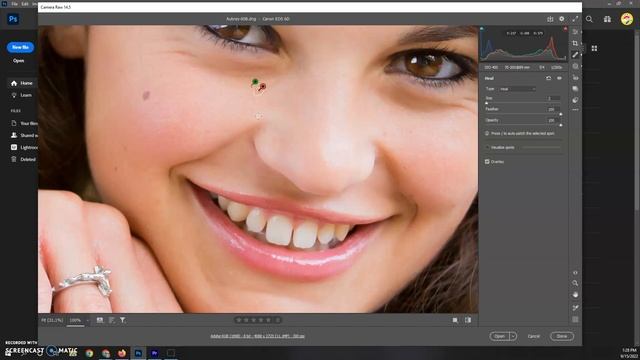Click the green heal source pin

point(255,82)
